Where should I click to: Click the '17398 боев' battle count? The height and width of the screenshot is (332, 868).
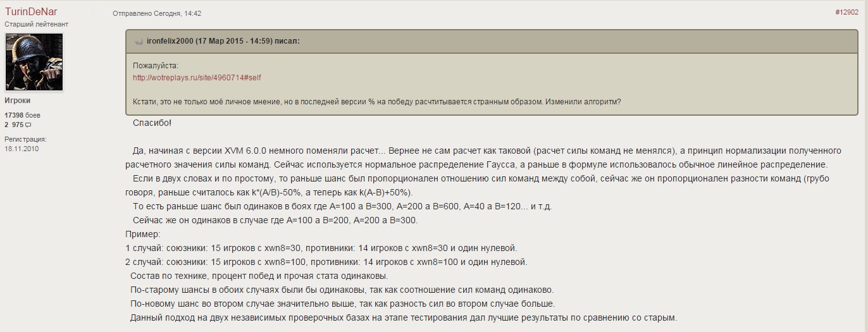point(22,115)
